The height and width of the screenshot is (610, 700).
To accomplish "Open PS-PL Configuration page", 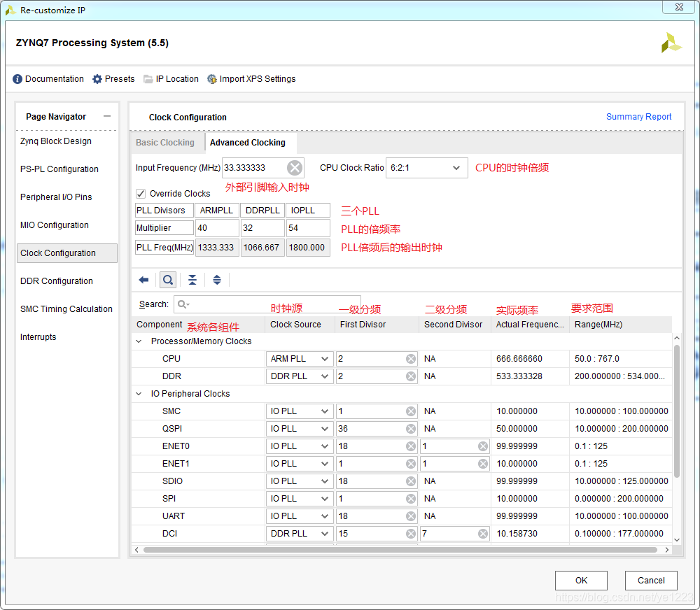I will point(59,169).
